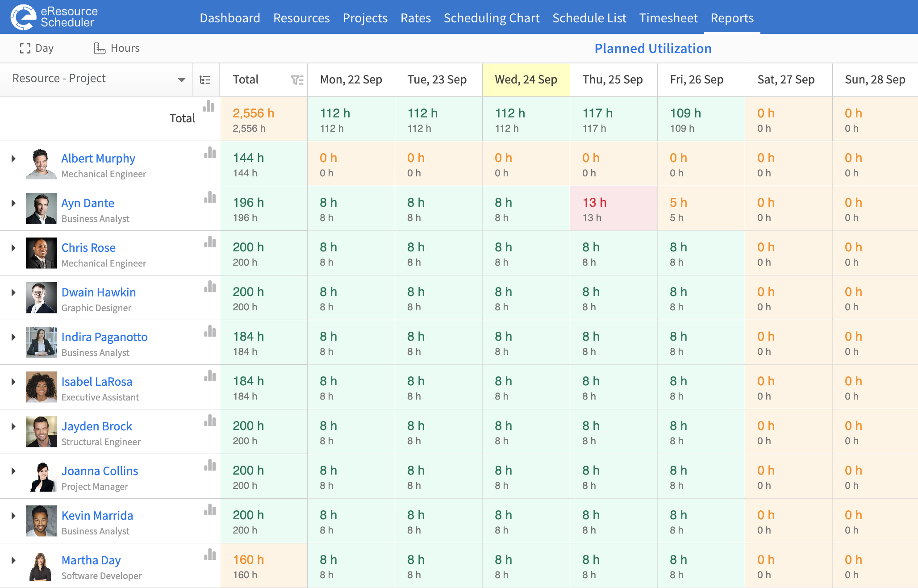Image resolution: width=918 pixels, height=588 pixels.
Task: Toggle the Day view option
Action: (x=37, y=48)
